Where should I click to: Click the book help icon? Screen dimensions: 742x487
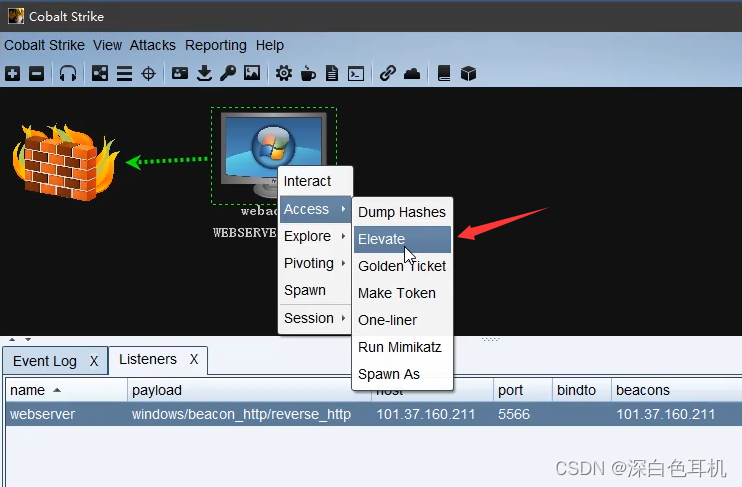click(444, 73)
